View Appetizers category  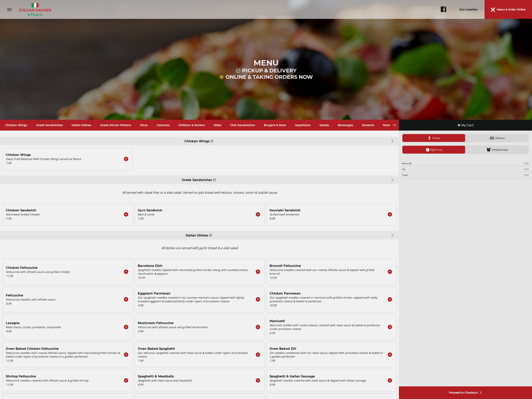tap(303, 125)
